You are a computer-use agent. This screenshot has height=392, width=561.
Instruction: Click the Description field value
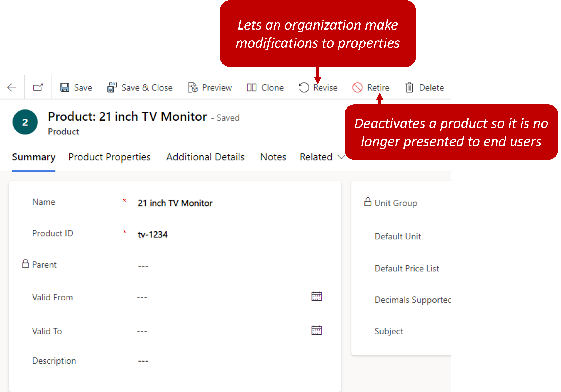point(143,361)
